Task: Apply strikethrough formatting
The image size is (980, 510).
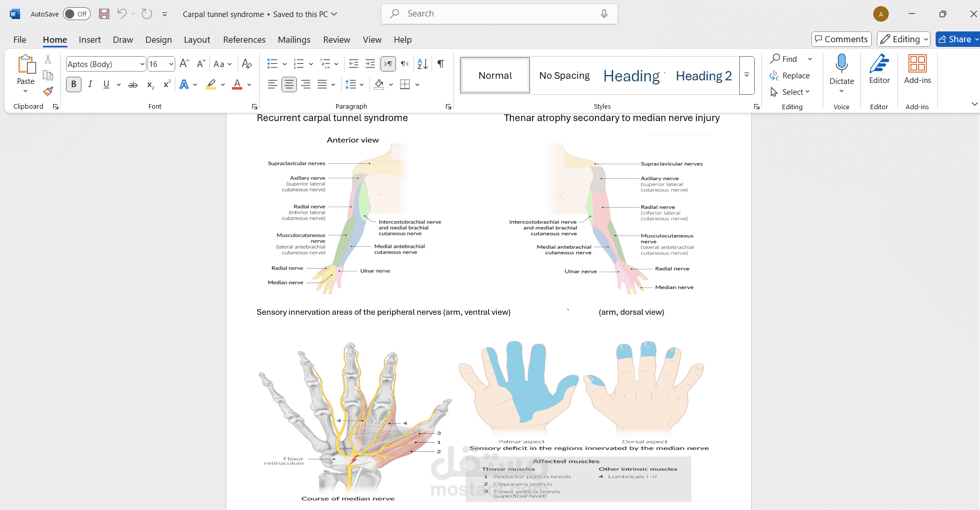Action: click(133, 84)
